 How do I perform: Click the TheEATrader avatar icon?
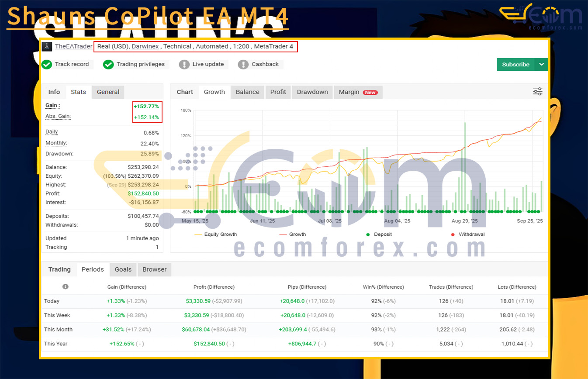(46, 46)
